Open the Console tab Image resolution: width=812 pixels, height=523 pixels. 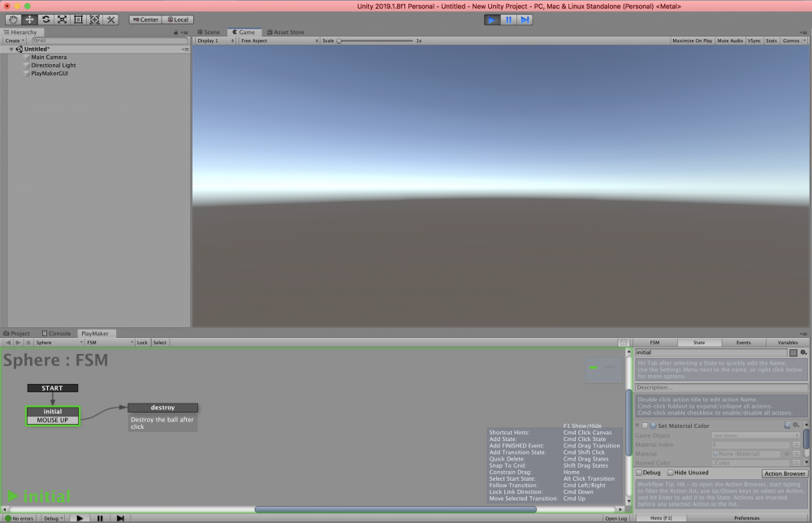point(56,334)
